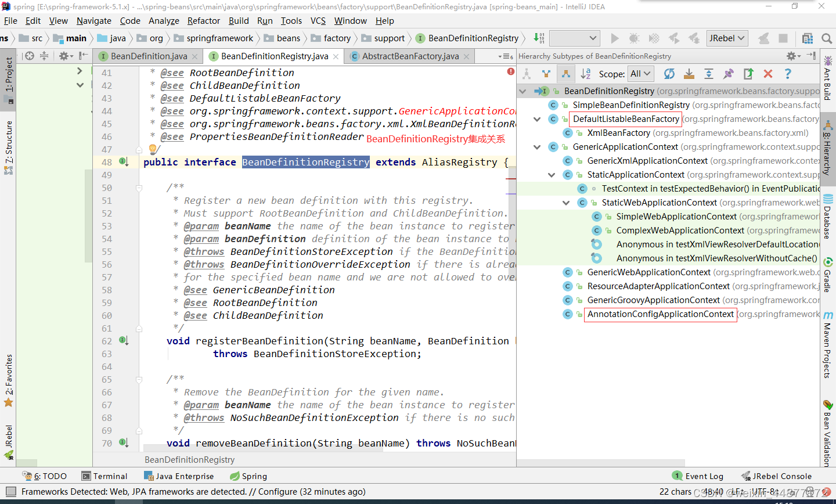
Task: Open the run configuration dropdown
Action: click(x=574, y=38)
